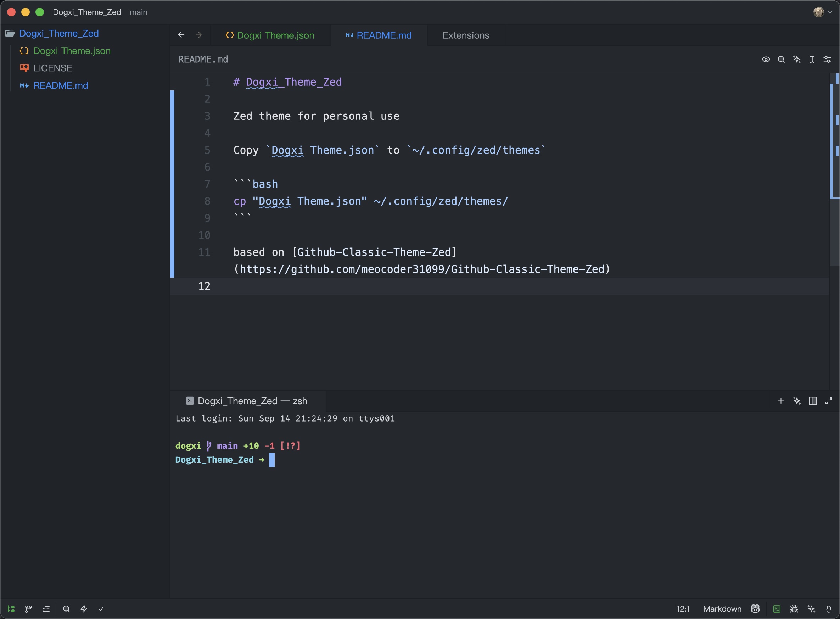This screenshot has height=619, width=840.
Task: Open the git panel from status bar
Action: point(28,609)
